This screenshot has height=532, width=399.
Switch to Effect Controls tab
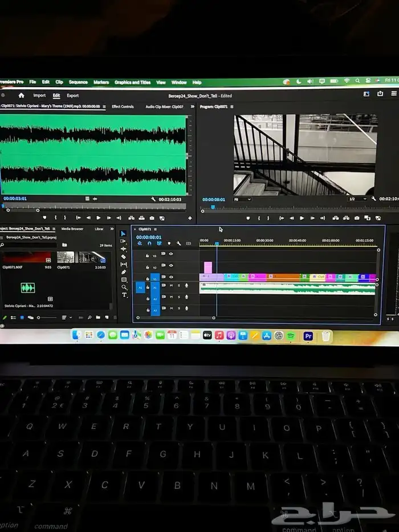(x=123, y=107)
